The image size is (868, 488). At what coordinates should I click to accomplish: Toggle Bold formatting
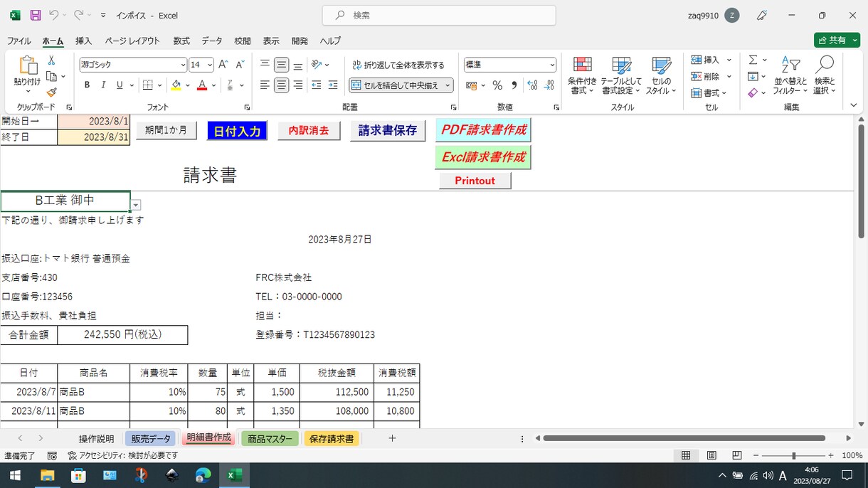coord(87,85)
